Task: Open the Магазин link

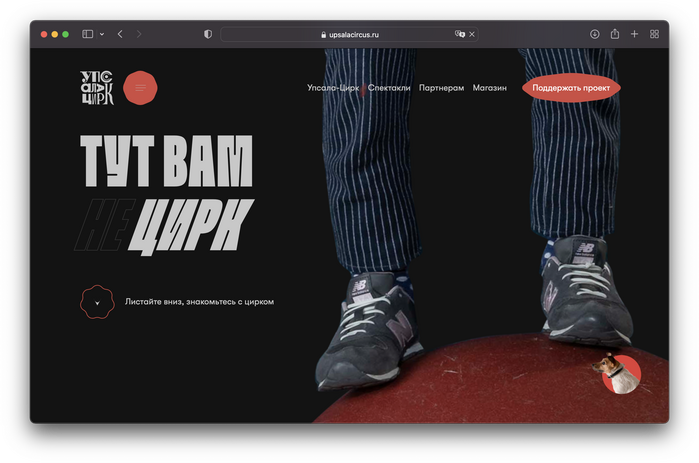Action: tap(489, 88)
